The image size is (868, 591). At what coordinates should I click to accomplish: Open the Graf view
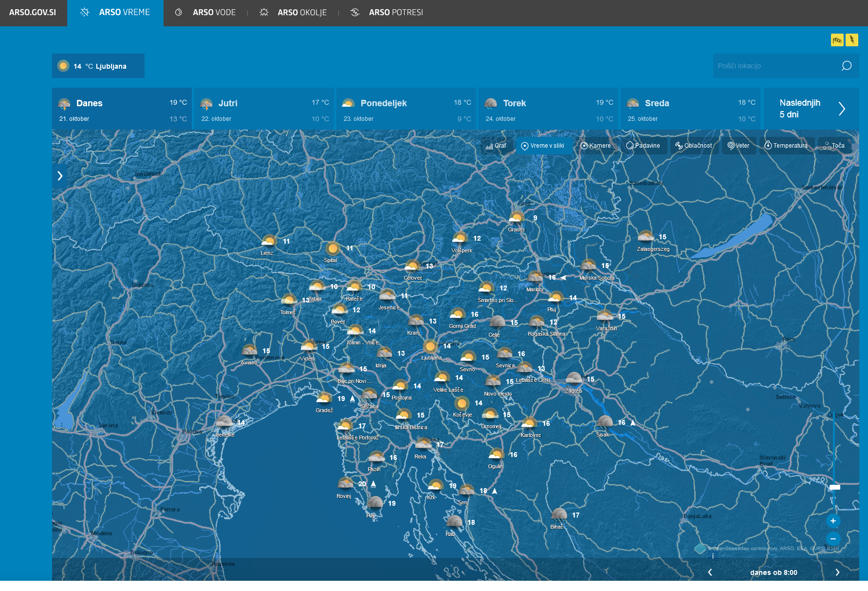497,146
